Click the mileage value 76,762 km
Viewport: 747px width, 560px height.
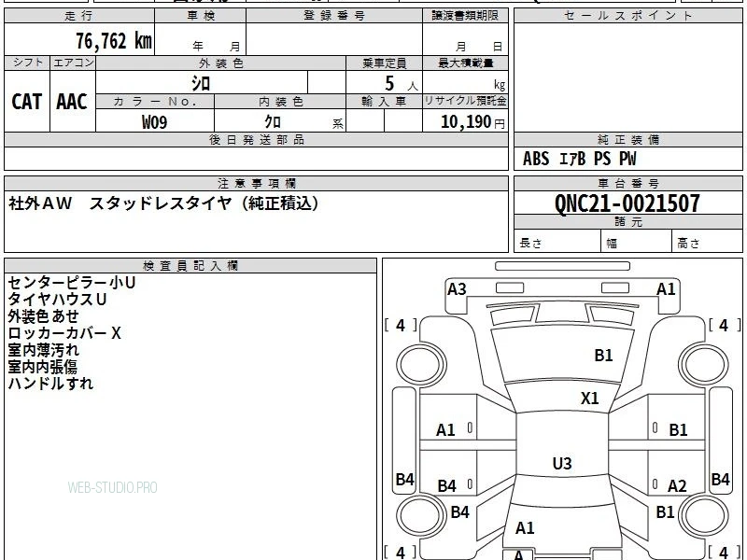tap(114, 41)
